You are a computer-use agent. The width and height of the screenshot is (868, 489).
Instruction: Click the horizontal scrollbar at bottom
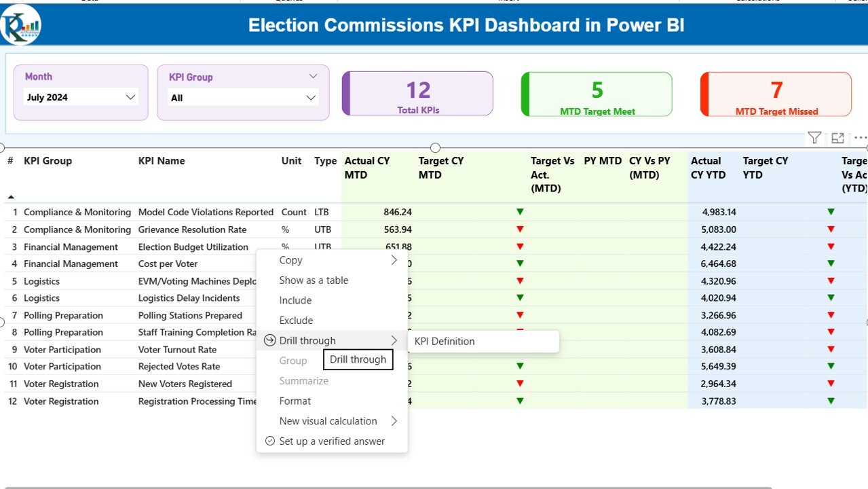click(387, 487)
